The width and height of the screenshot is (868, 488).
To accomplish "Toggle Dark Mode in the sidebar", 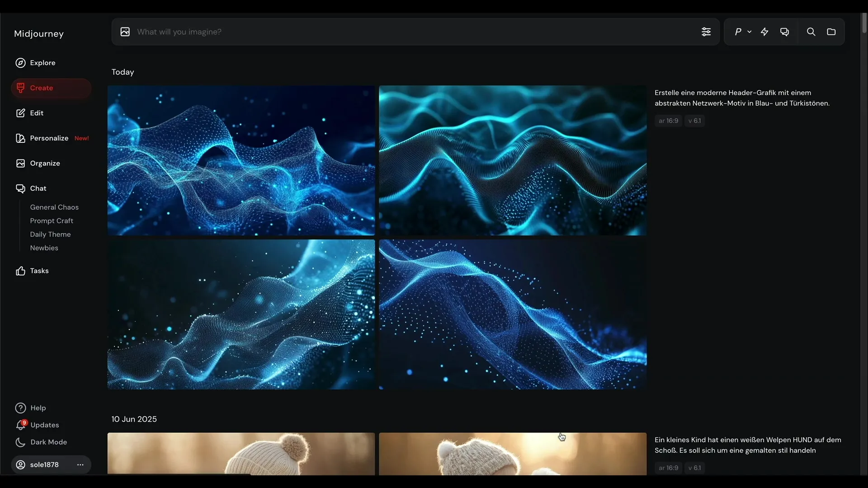I will (48, 442).
